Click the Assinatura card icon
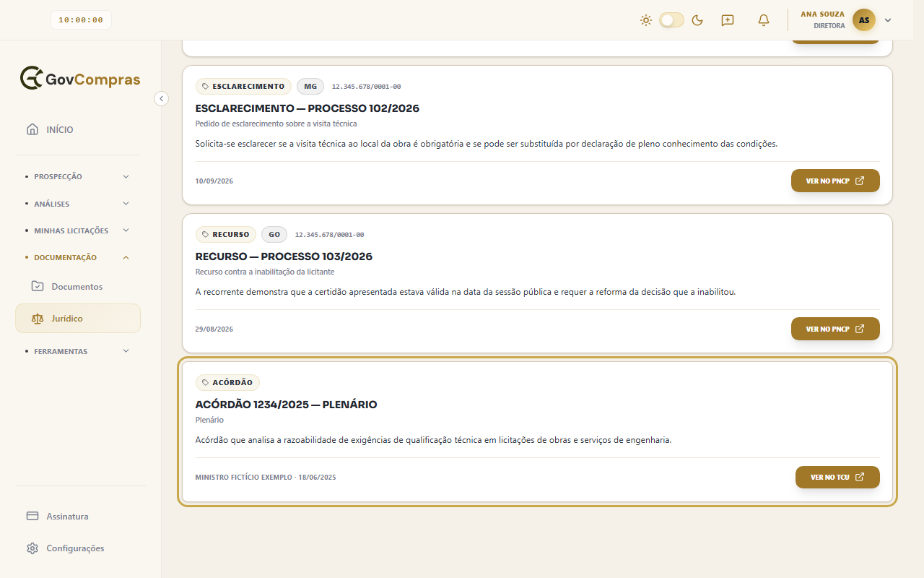Image resolution: width=924 pixels, height=578 pixels. pos(32,517)
